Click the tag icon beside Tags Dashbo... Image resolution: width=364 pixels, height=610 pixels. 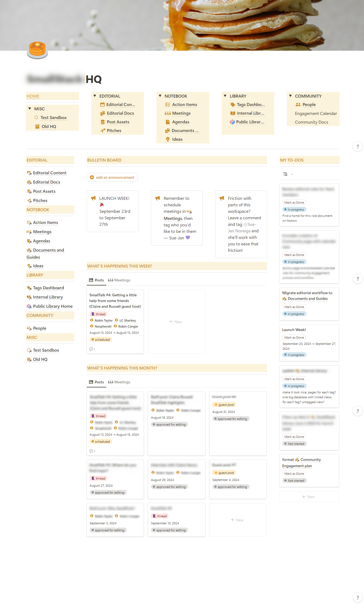[233, 105]
